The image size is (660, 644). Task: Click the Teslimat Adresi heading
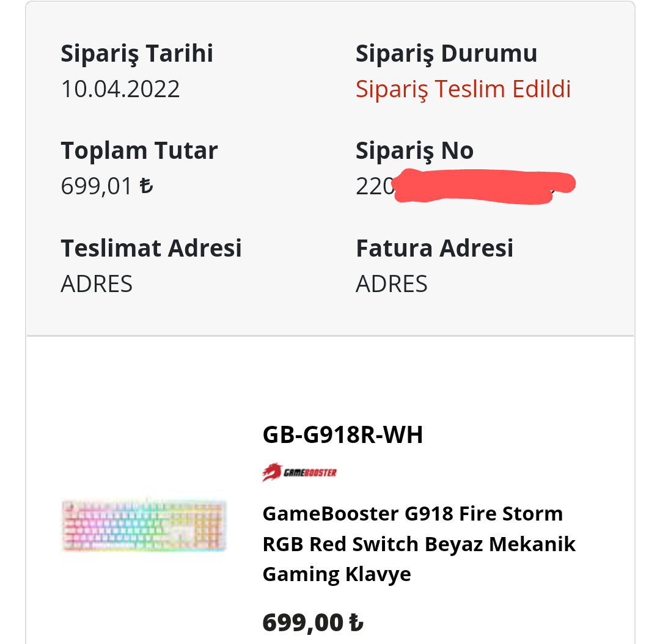(x=152, y=248)
